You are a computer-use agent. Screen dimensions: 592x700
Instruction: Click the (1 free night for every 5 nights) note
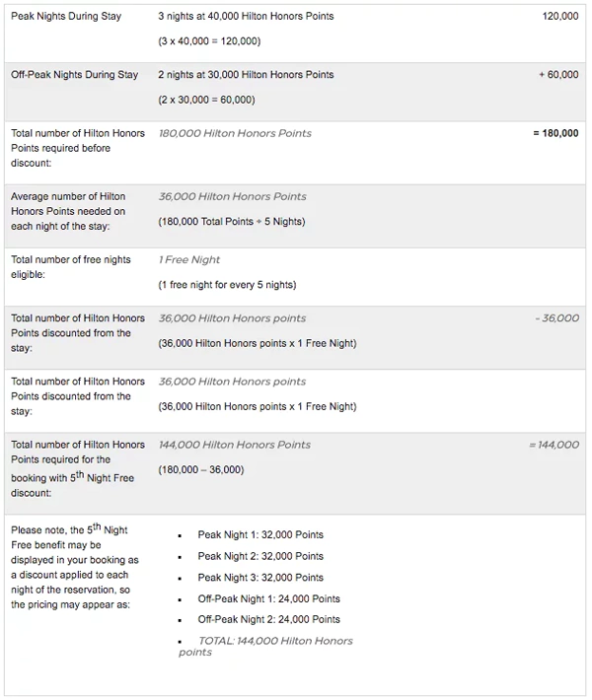(x=227, y=285)
